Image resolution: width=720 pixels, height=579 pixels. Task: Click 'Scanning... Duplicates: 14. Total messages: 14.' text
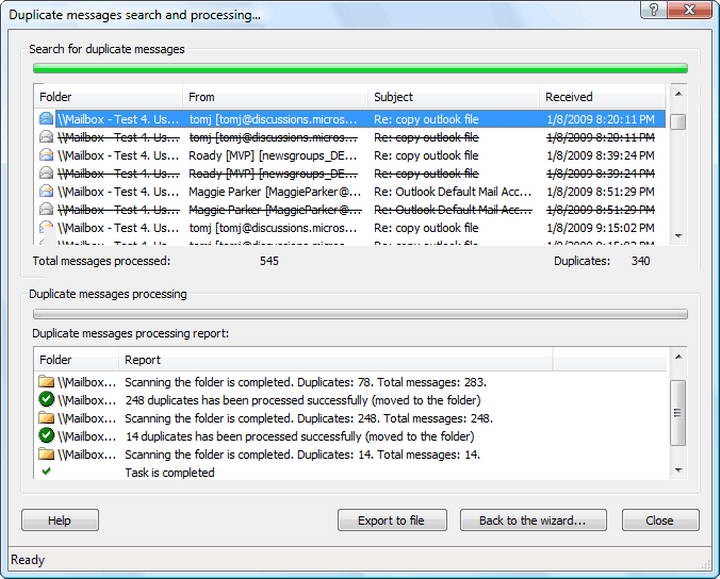[302, 455]
